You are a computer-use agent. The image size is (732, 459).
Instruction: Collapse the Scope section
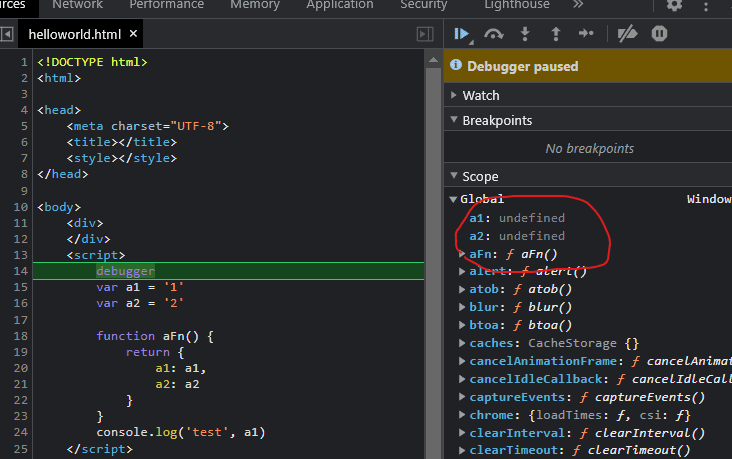480,176
